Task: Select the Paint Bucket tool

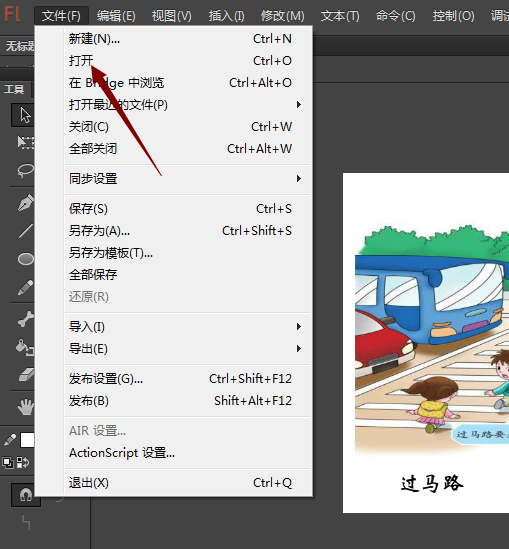Action: coord(25,347)
